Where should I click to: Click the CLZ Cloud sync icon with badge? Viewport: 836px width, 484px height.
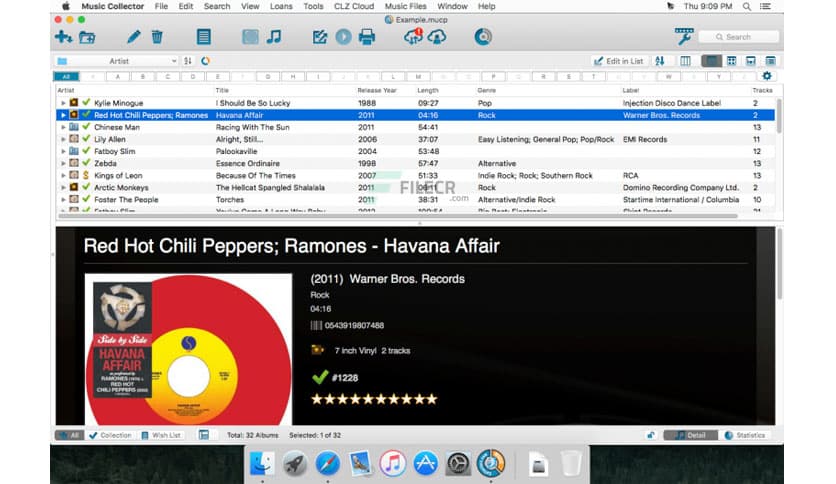coord(413,36)
